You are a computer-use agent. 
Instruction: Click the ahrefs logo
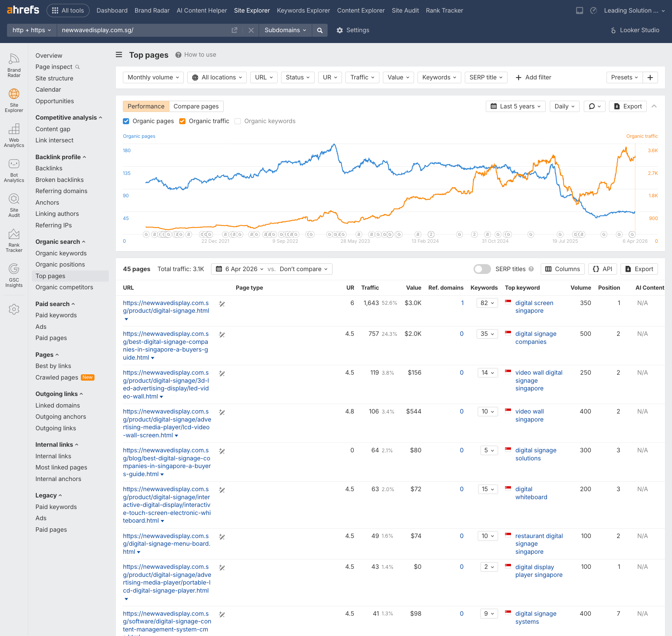point(23,10)
